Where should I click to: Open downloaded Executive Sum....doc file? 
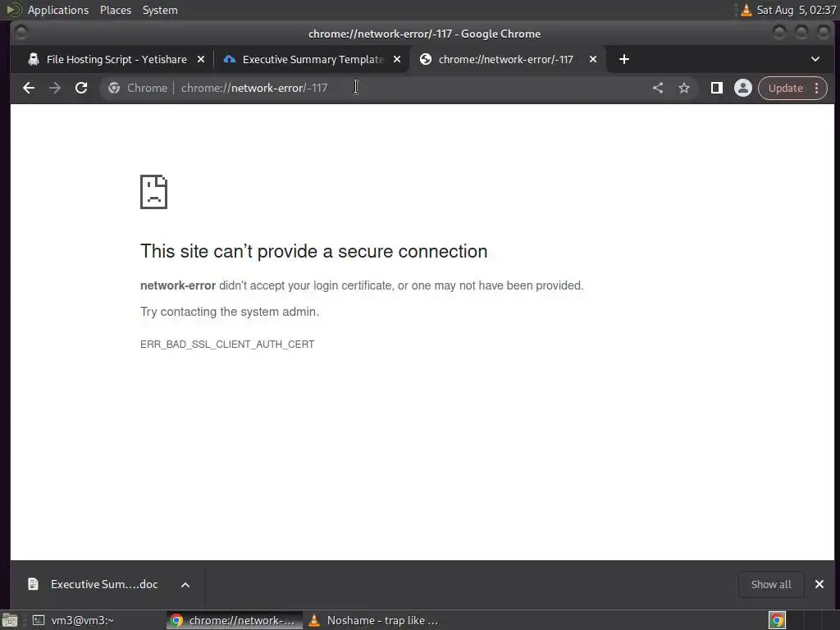(104, 584)
